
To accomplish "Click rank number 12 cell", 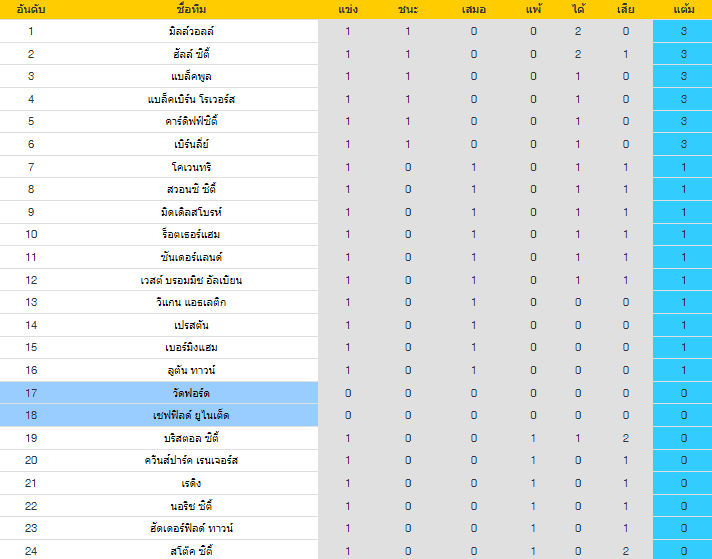I will [x=31, y=280].
